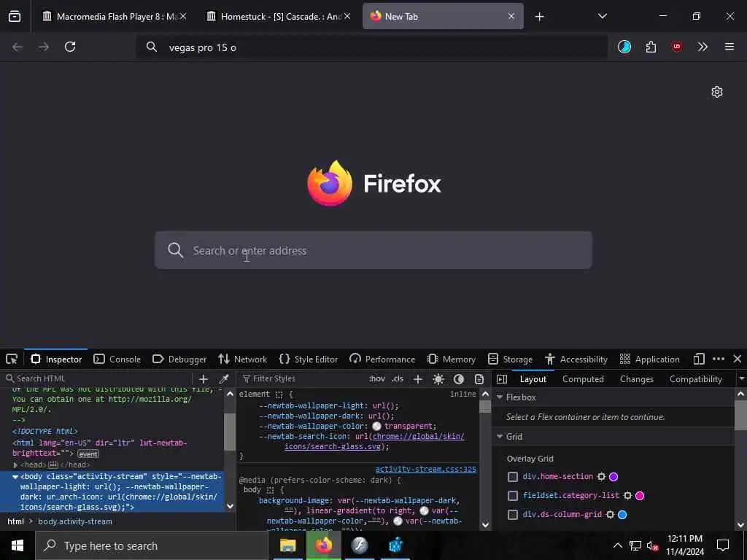Switch to Application tab

click(x=650, y=359)
